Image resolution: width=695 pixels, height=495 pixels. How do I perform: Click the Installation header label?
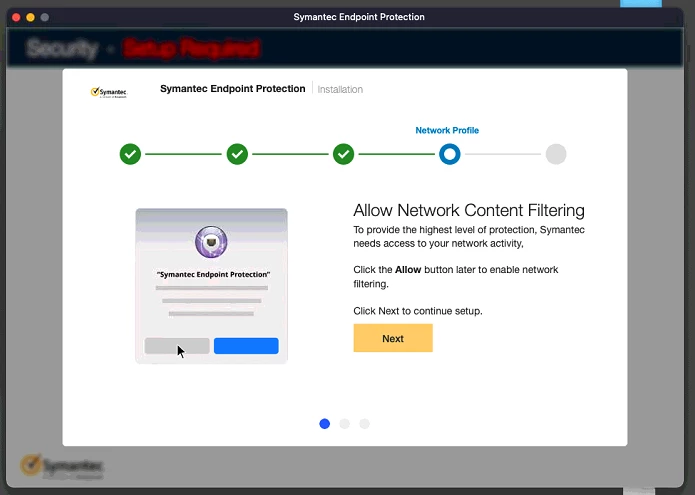tap(340, 90)
